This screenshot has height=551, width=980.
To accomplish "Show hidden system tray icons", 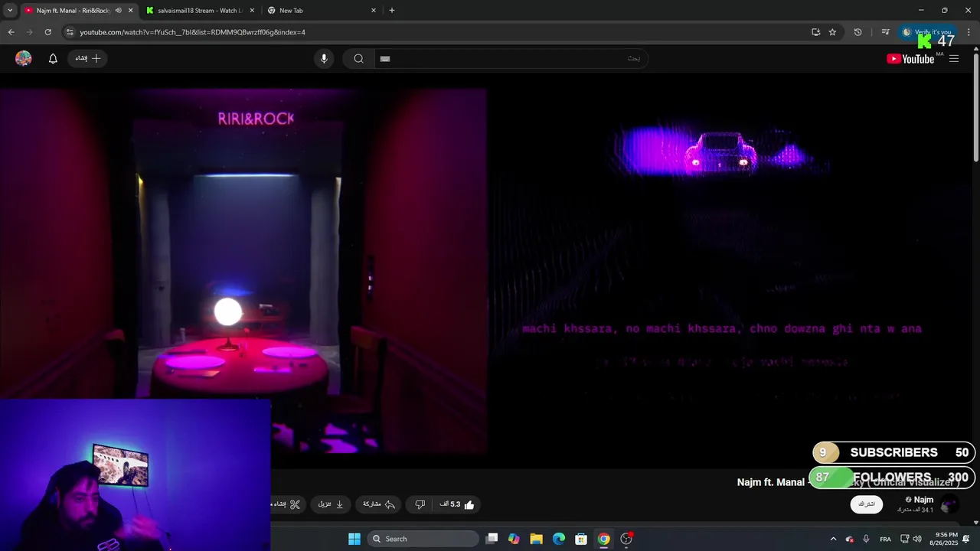I will coord(834,539).
